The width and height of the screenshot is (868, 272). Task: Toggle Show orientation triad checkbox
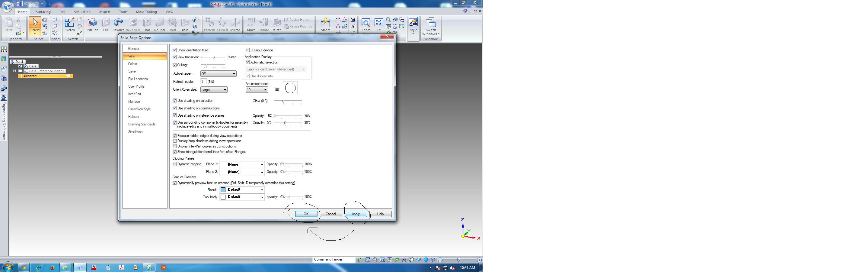click(x=174, y=50)
